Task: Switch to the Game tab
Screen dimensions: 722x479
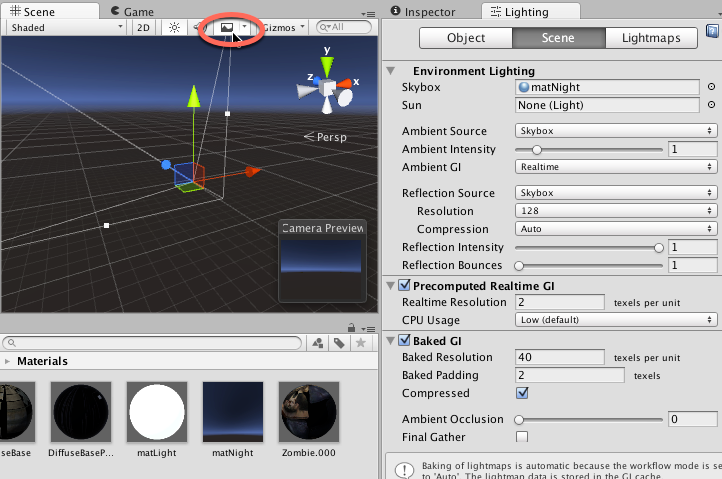Action: (x=137, y=11)
